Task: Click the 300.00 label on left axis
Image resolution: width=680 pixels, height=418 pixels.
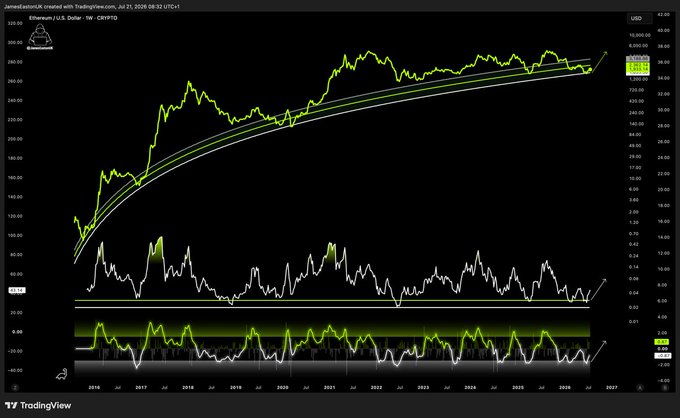Action: click(15, 42)
